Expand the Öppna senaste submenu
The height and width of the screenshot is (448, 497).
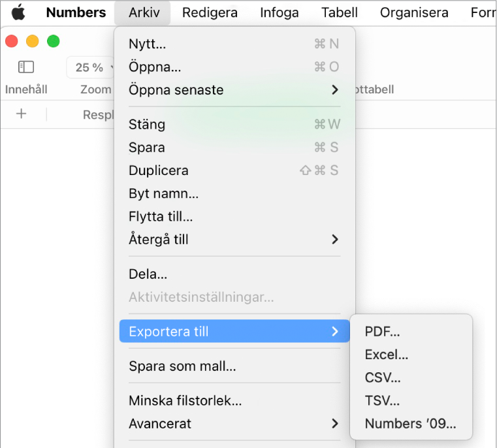click(234, 90)
